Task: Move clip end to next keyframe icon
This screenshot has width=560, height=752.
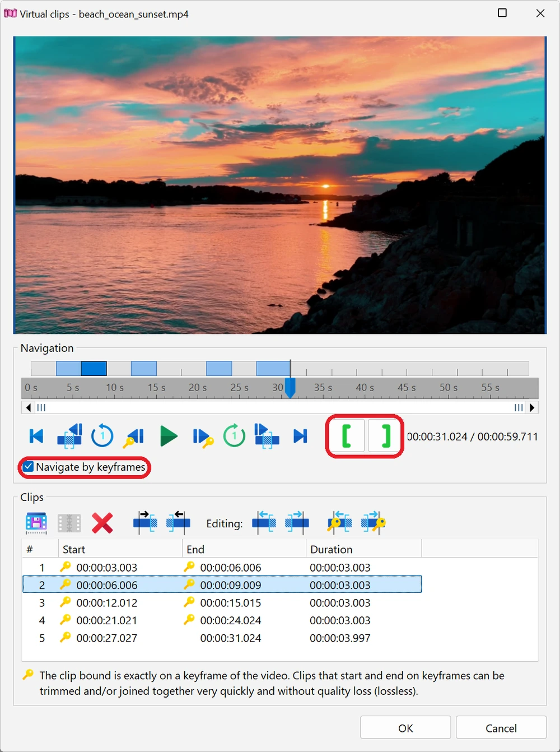Action: click(x=373, y=522)
